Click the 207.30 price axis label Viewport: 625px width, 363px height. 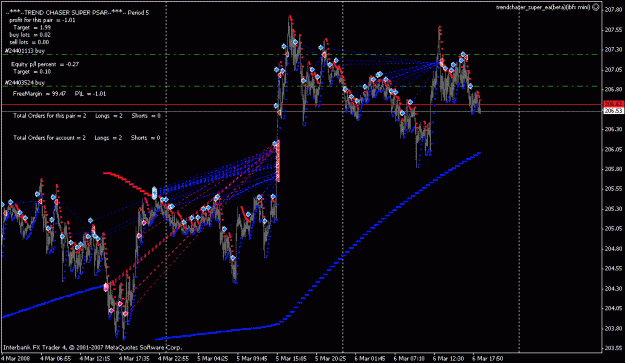614,49
